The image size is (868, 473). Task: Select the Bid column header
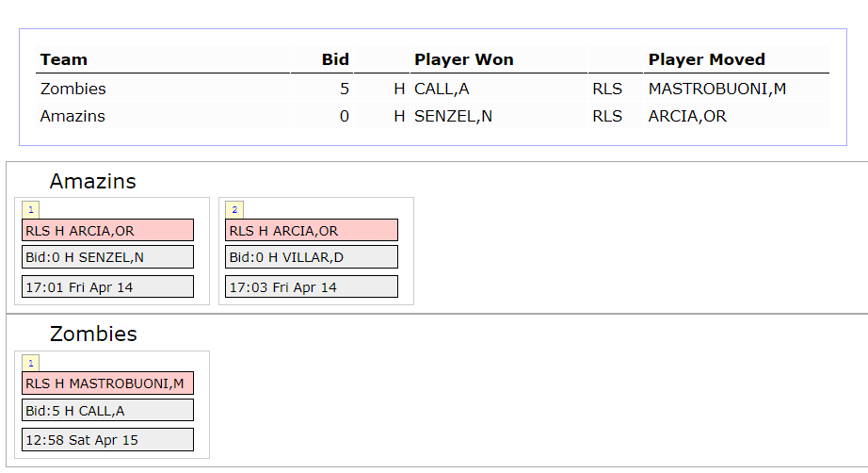coord(335,59)
